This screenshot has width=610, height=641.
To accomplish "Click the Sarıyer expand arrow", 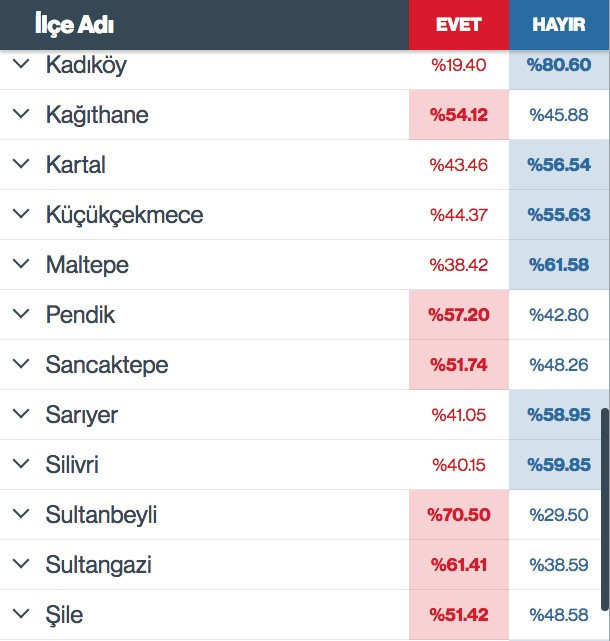I will (22, 415).
